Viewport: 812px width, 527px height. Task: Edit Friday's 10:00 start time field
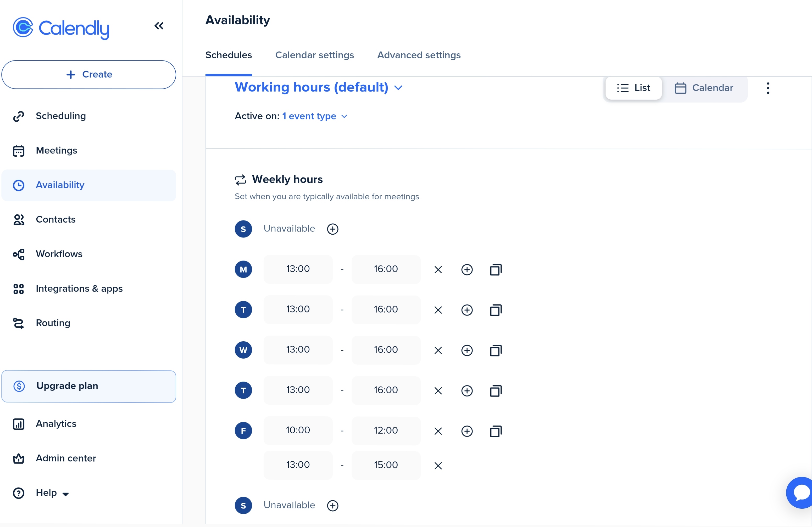tap(298, 430)
